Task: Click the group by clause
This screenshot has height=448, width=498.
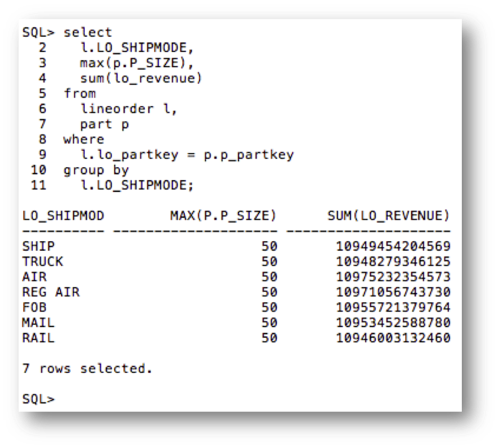Action: pyautogui.click(x=96, y=169)
